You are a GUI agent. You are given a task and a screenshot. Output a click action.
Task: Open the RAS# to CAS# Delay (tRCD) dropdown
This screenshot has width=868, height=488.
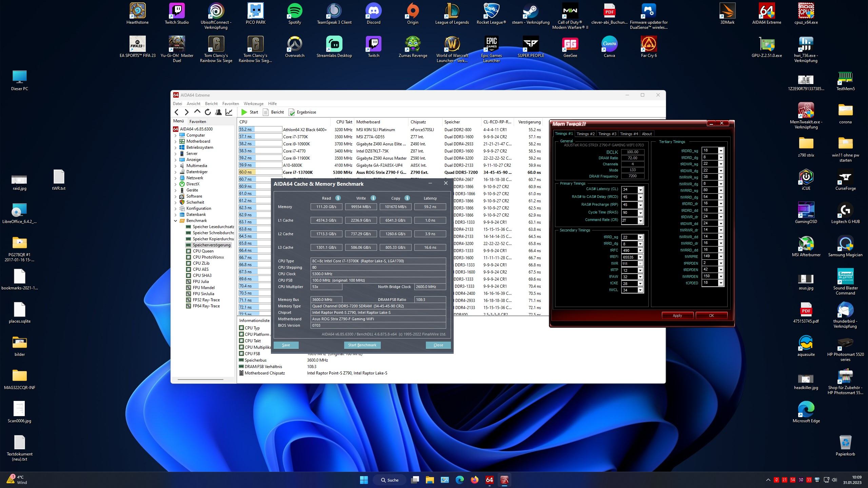pos(640,197)
